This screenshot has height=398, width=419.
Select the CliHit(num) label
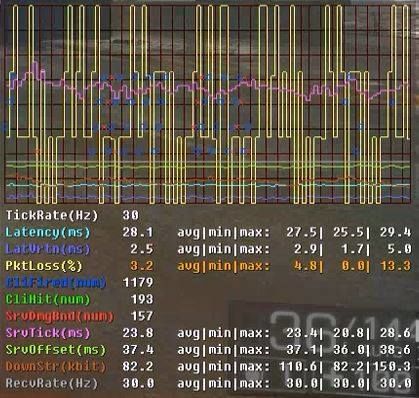click(48, 299)
